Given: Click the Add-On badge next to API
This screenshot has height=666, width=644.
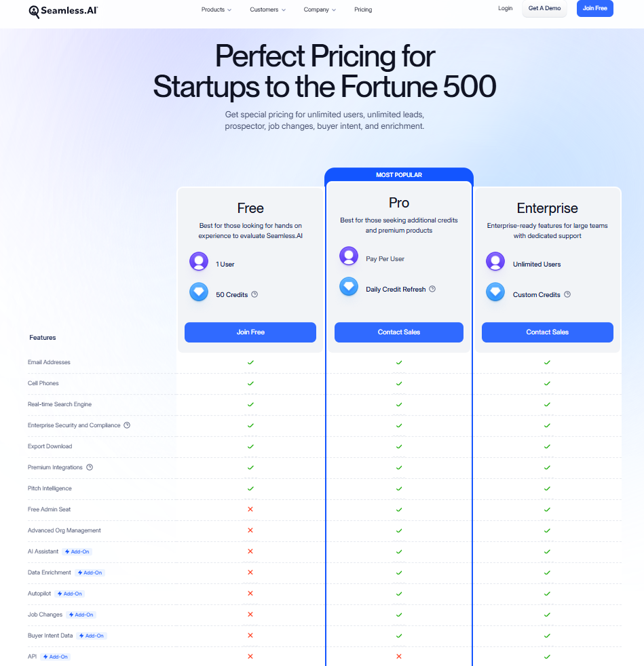Looking at the screenshot, I should [x=55, y=657].
